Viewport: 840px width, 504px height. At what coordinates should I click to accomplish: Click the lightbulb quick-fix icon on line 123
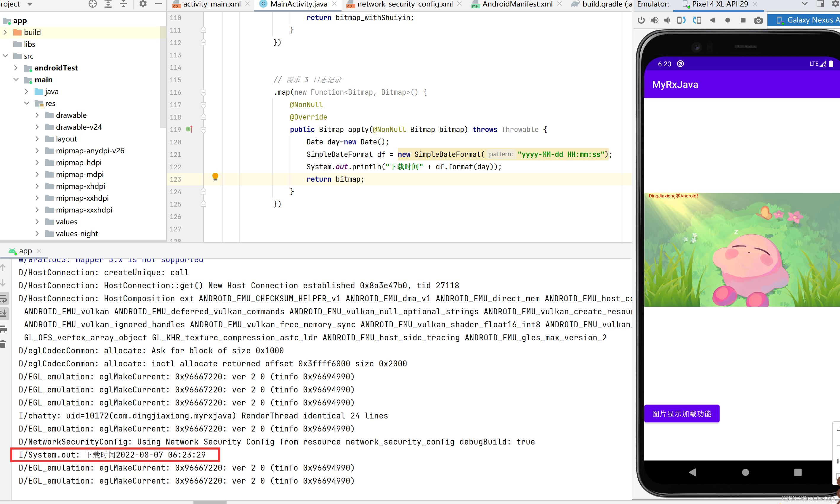(x=215, y=177)
